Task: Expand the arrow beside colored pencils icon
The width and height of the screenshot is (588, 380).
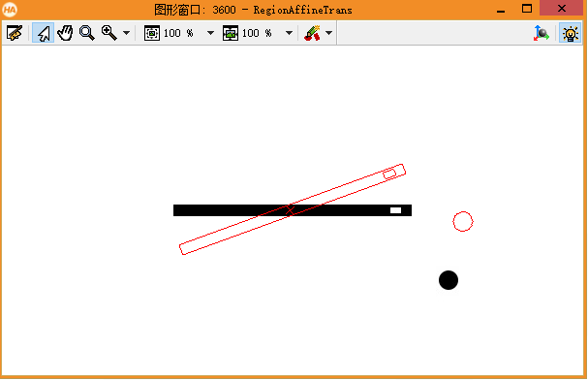Action: click(x=329, y=33)
